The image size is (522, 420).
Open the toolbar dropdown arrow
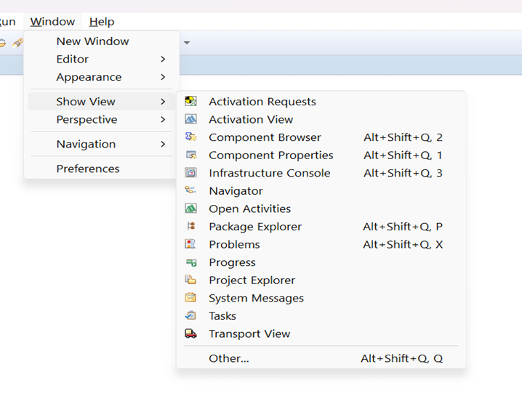click(x=187, y=43)
